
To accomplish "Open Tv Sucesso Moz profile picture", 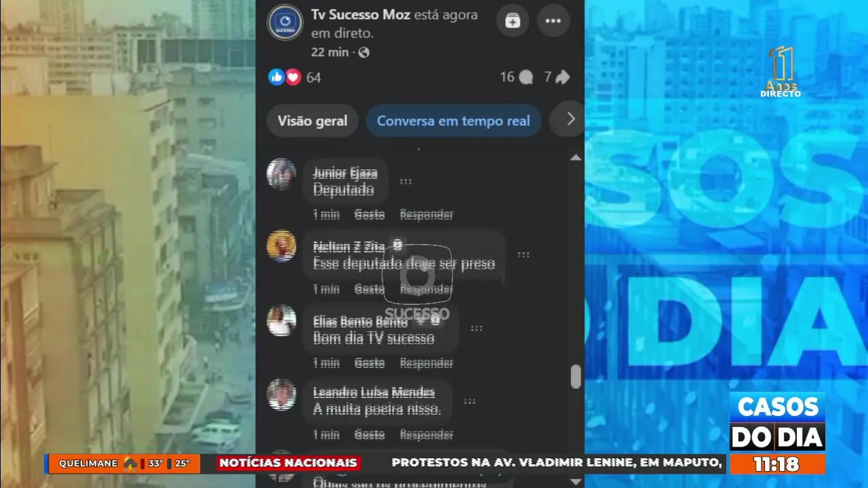I will coord(285,22).
